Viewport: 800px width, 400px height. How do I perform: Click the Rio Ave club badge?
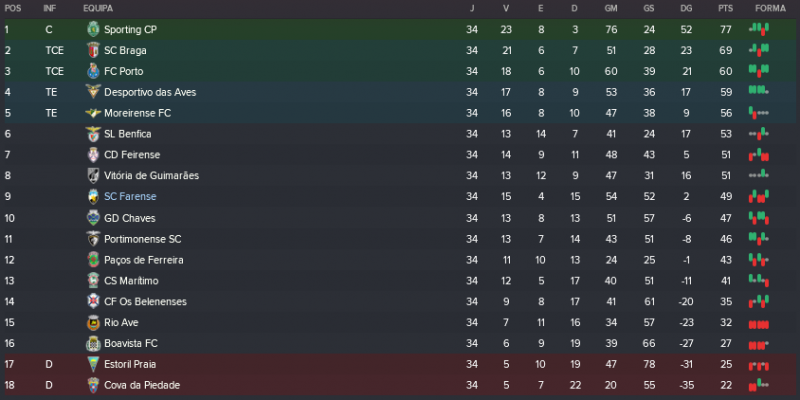click(x=93, y=322)
